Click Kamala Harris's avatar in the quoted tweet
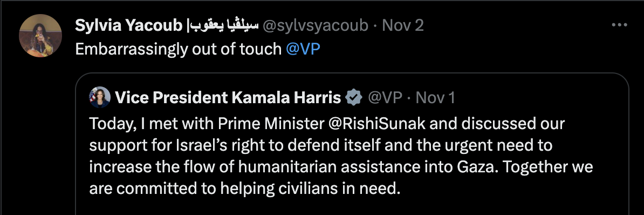Image resolution: width=644 pixels, height=215 pixels. [x=99, y=97]
